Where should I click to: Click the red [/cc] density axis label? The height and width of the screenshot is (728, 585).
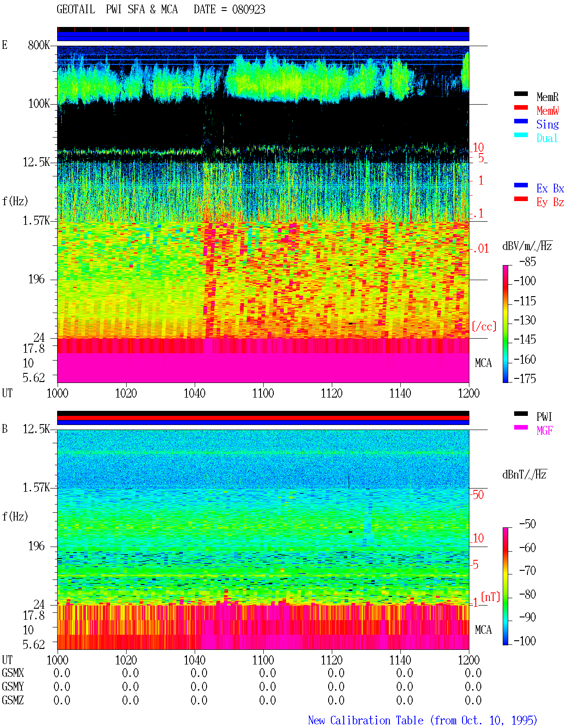(484, 327)
